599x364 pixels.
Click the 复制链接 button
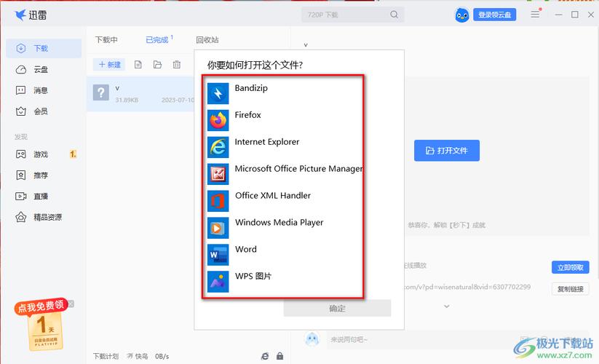click(x=570, y=289)
